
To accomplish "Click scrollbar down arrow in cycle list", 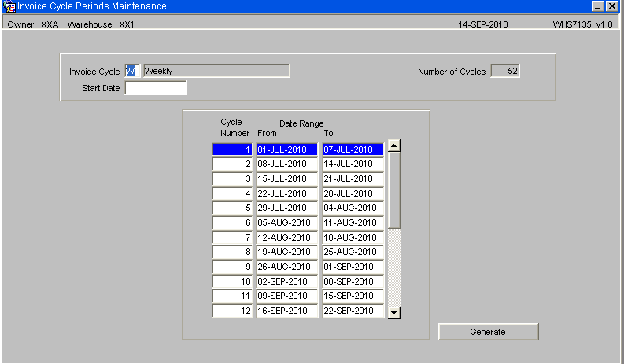I will click(393, 312).
